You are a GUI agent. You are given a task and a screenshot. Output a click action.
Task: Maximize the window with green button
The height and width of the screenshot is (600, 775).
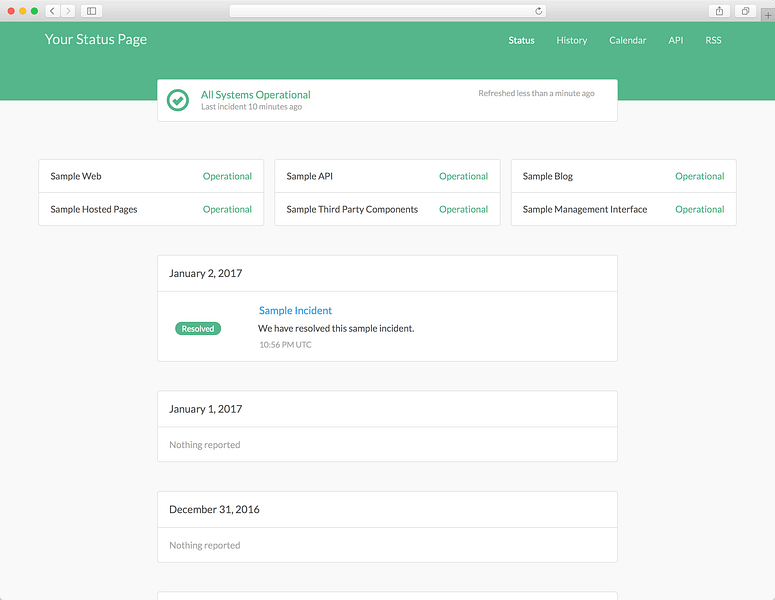[34, 11]
